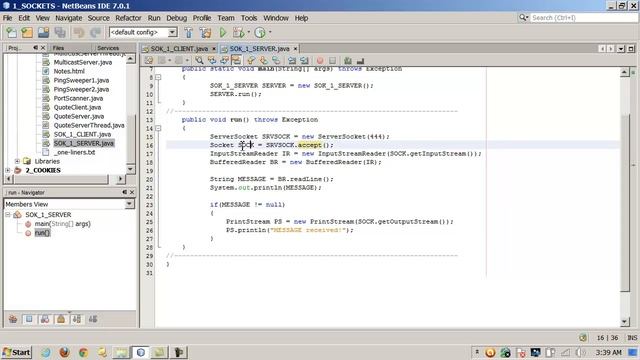640x360 pixels.
Task: Open the Members View dropdown
Action: [129, 204]
